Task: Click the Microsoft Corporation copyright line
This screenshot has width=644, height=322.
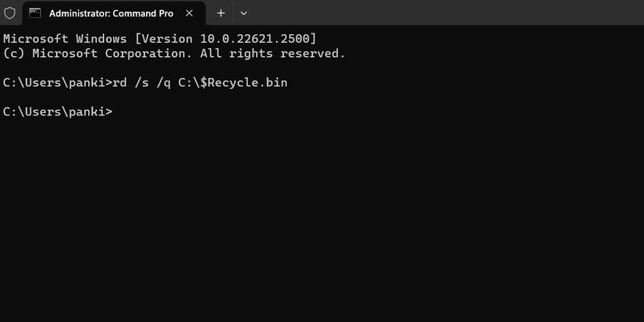Action: pyautogui.click(x=174, y=53)
